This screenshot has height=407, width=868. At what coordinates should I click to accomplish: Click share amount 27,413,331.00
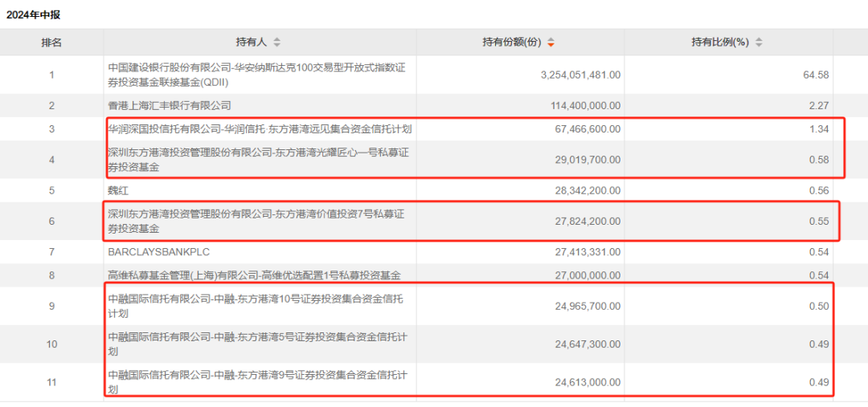point(589,252)
